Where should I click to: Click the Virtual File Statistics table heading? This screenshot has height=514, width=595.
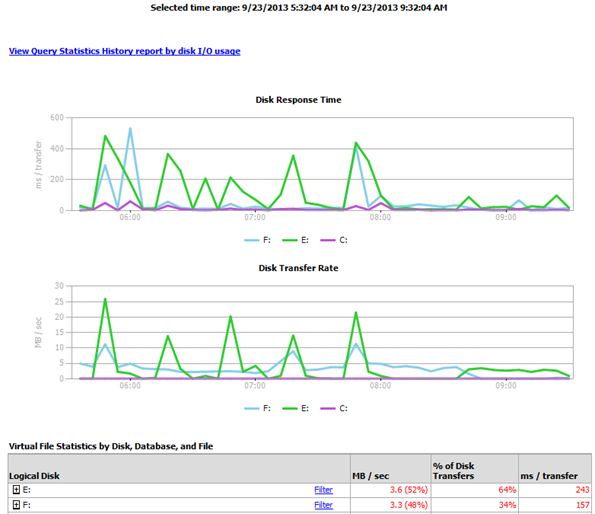click(111, 446)
